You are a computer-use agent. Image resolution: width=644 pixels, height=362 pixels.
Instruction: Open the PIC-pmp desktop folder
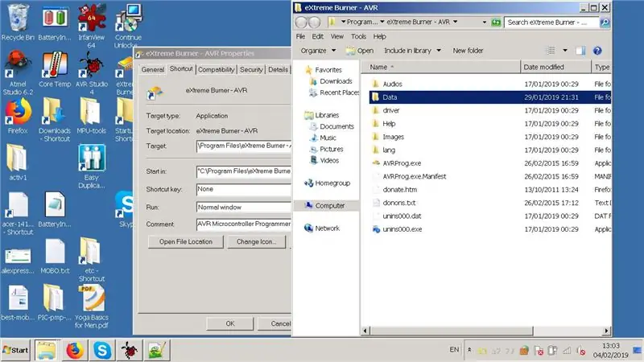coord(55,302)
